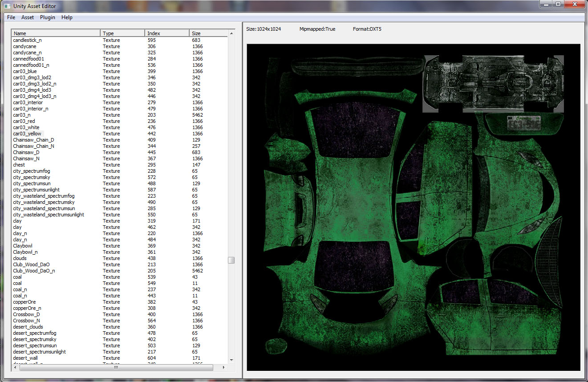Viewport: 588px width, 382px height.
Task: Open the Asset menu
Action: tap(28, 17)
